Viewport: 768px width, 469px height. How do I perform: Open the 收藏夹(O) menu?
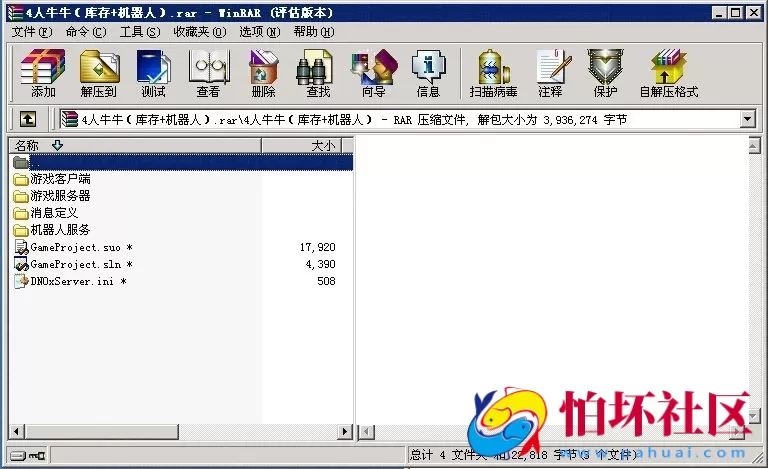[x=200, y=32]
